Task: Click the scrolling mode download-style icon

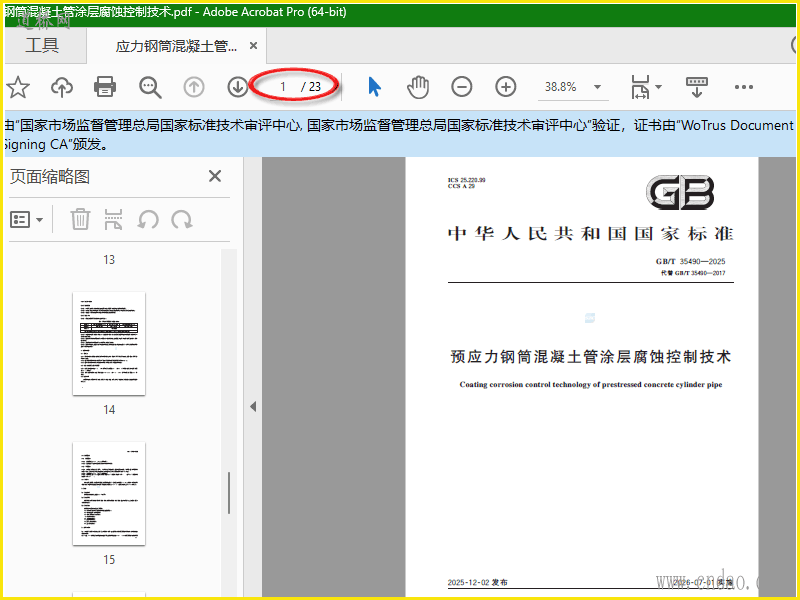Action: pos(696,87)
